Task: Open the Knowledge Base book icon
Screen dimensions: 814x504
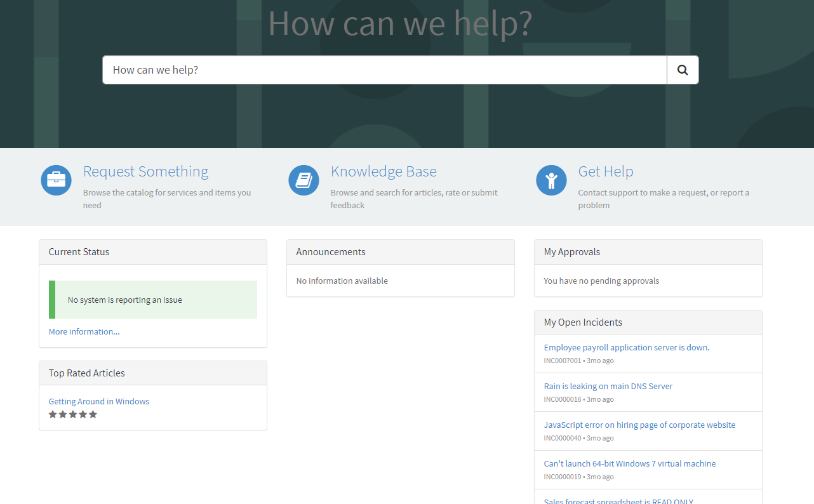Action: [304, 180]
